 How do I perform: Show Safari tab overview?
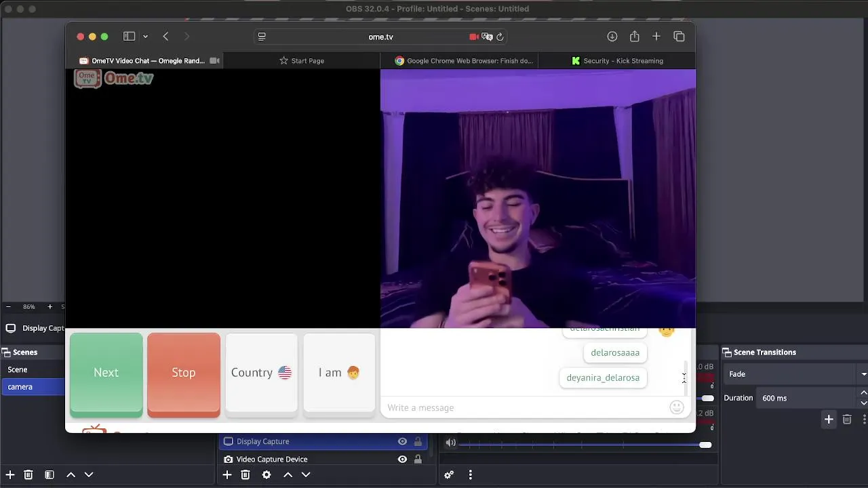click(679, 37)
